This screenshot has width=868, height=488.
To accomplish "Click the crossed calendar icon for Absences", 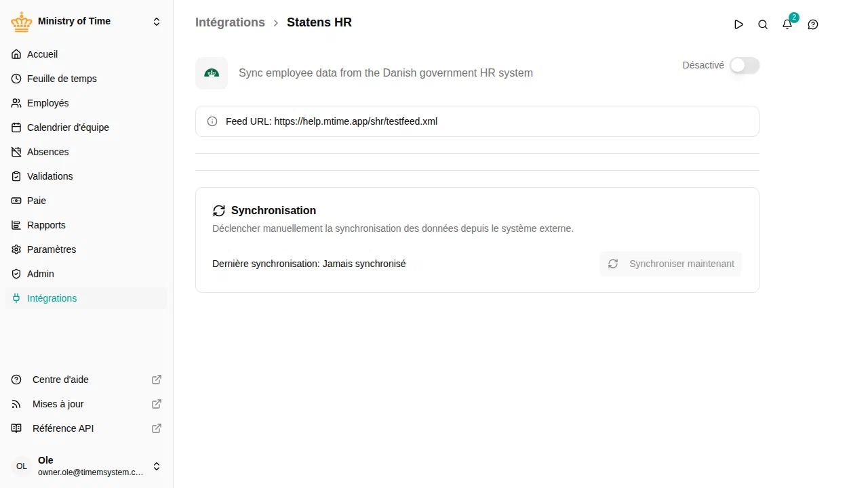I will click(16, 152).
